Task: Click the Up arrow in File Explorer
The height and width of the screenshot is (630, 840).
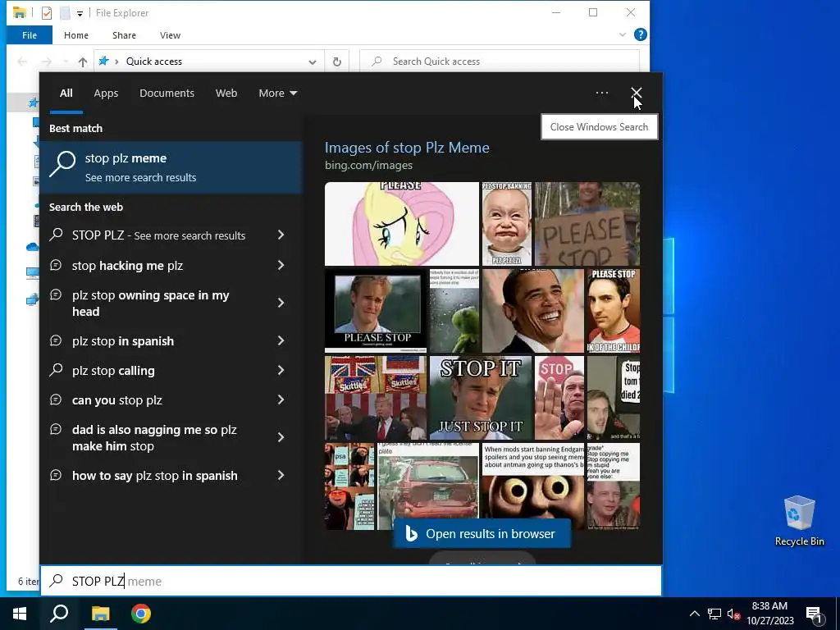Action: coord(83,62)
